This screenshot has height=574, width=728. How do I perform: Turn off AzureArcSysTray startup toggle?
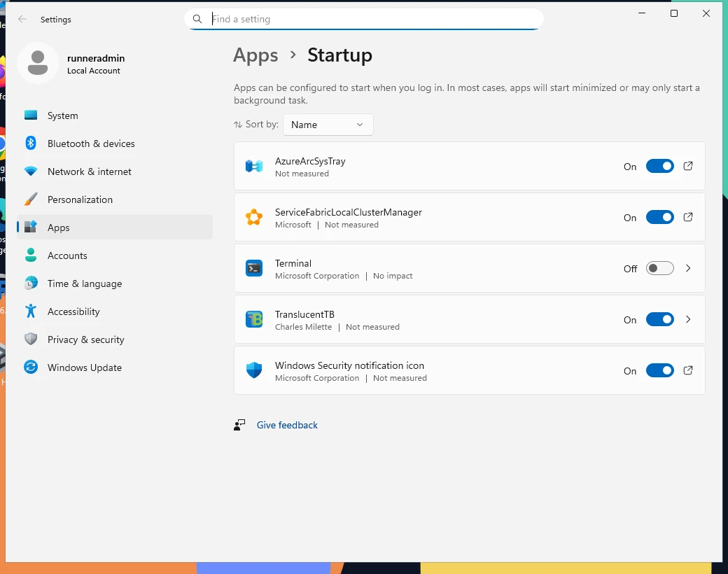(x=659, y=166)
